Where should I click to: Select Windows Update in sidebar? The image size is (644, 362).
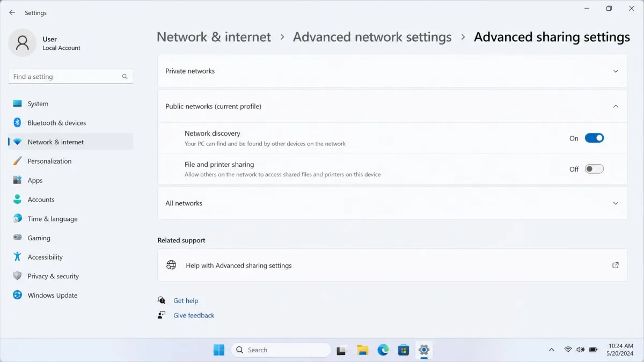71,295
